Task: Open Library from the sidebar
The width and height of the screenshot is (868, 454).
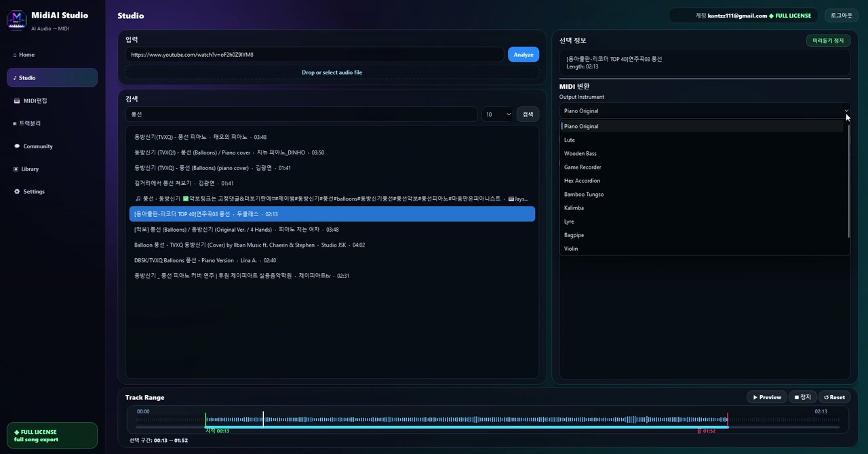Action: [52, 169]
